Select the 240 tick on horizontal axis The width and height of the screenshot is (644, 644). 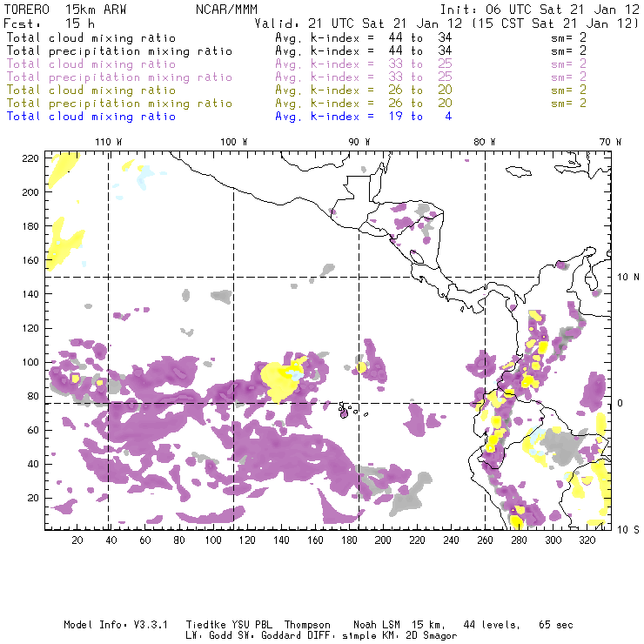point(451,540)
